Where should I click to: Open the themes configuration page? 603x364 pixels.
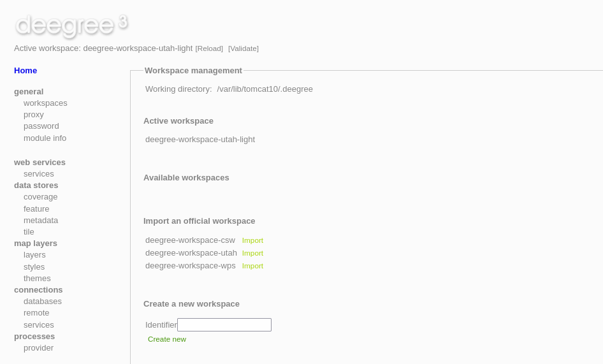tap(37, 279)
